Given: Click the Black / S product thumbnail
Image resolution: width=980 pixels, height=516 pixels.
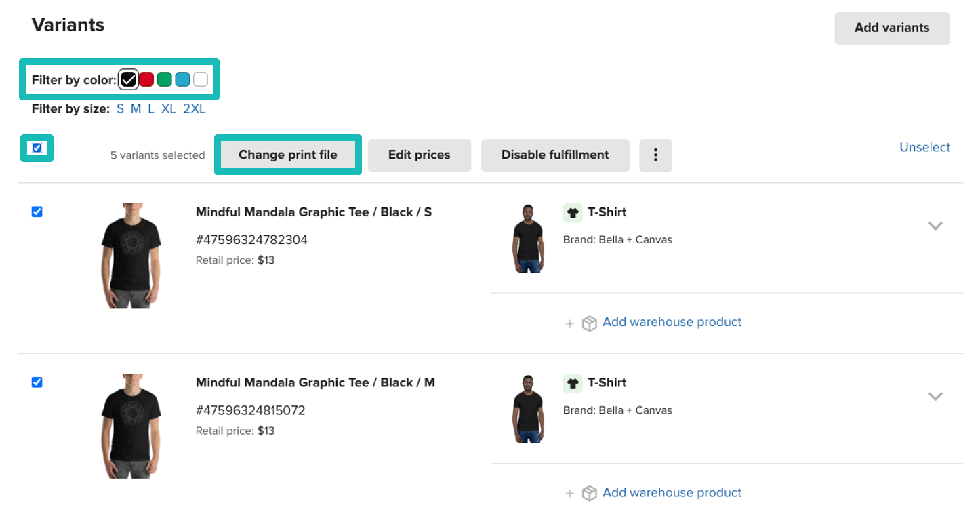Looking at the screenshot, I should coord(131,255).
